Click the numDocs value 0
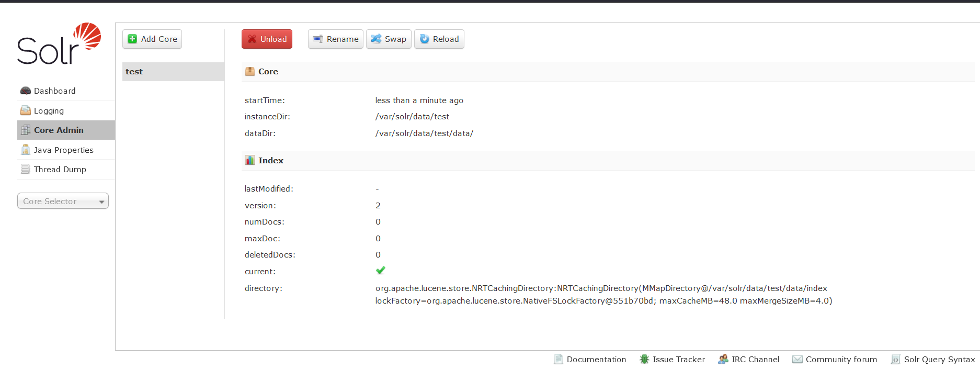The height and width of the screenshot is (369, 980). (x=378, y=222)
